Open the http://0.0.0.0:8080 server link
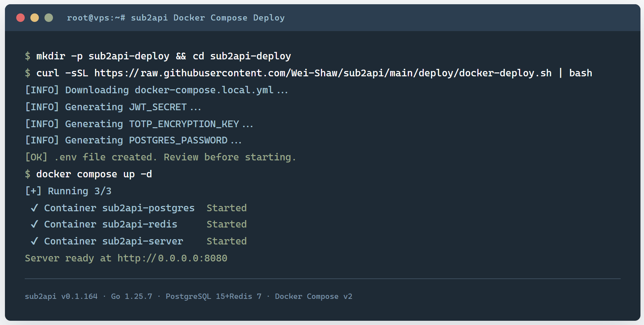This screenshot has height=325, width=644. coord(172,258)
